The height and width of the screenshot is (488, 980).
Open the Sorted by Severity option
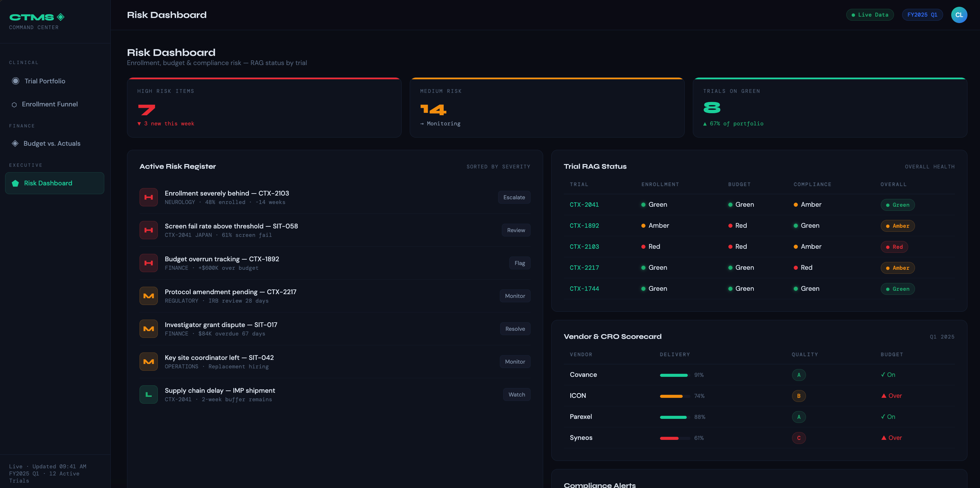[498, 166]
